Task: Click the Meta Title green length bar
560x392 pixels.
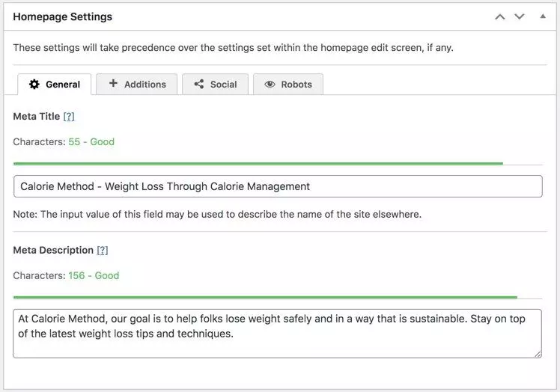Action: [258, 164]
